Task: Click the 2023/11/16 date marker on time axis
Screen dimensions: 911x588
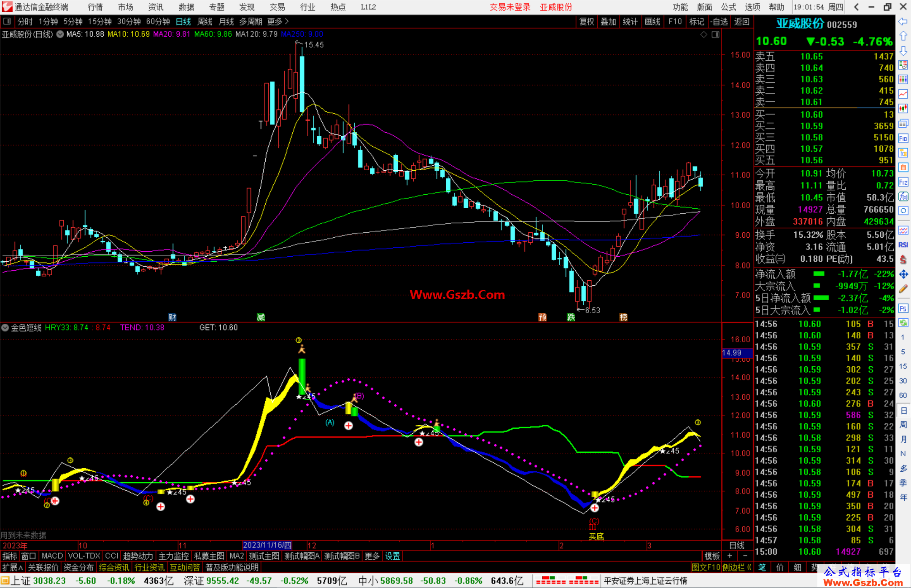Action: (x=267, y=545)
